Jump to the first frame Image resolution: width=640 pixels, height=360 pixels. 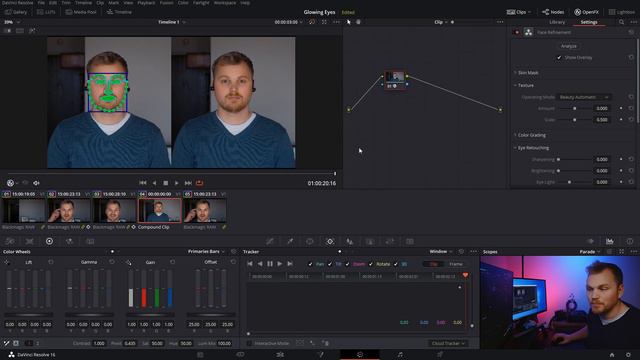click(142, 183)
